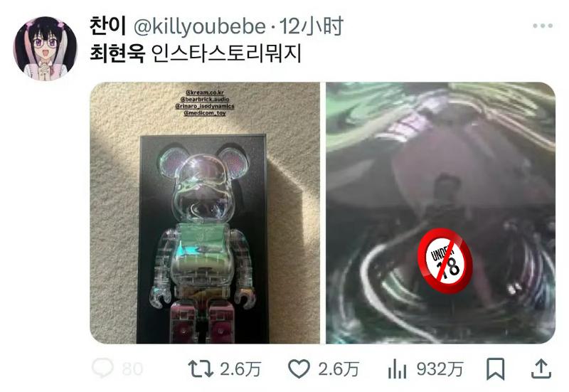This screenshot has width=569, height=392.
Task: Open the reply comment icon
Action: 102,368
